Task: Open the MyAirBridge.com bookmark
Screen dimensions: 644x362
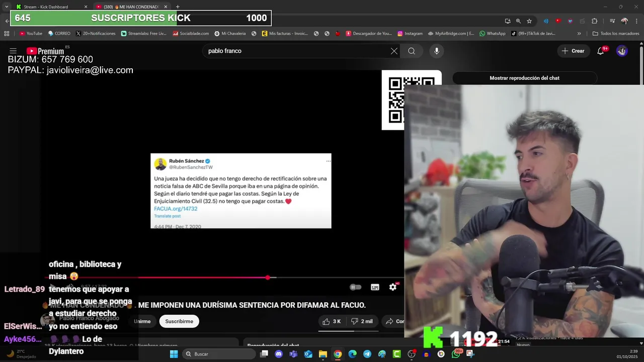Action: (x=451, y=34)
